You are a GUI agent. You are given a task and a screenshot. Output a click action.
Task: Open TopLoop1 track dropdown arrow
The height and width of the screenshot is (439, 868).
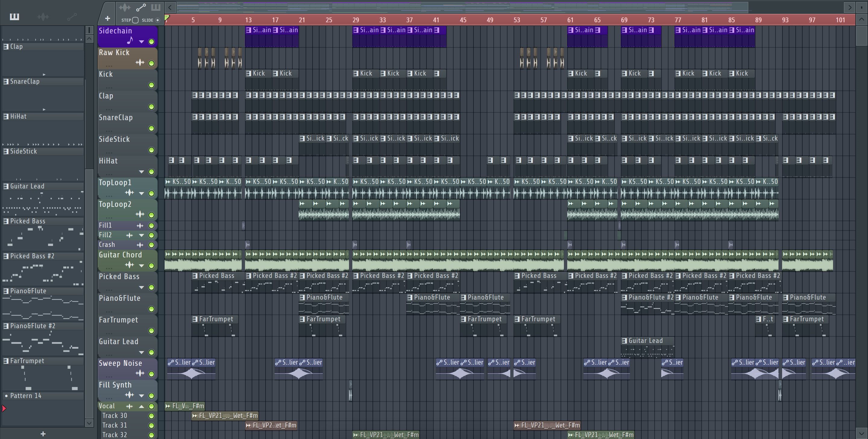142,194
